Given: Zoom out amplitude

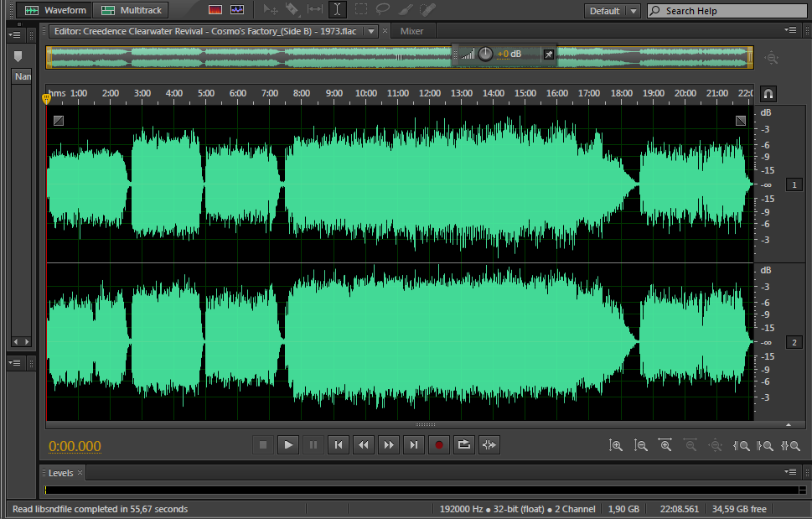Looking at the screenshot, I should [x=640, y=445].
